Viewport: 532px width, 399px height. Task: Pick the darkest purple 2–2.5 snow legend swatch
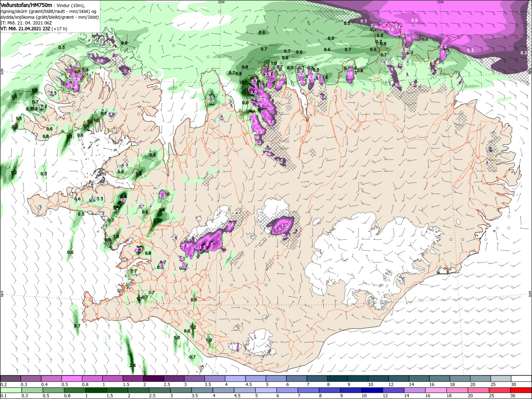coord(153,379)
